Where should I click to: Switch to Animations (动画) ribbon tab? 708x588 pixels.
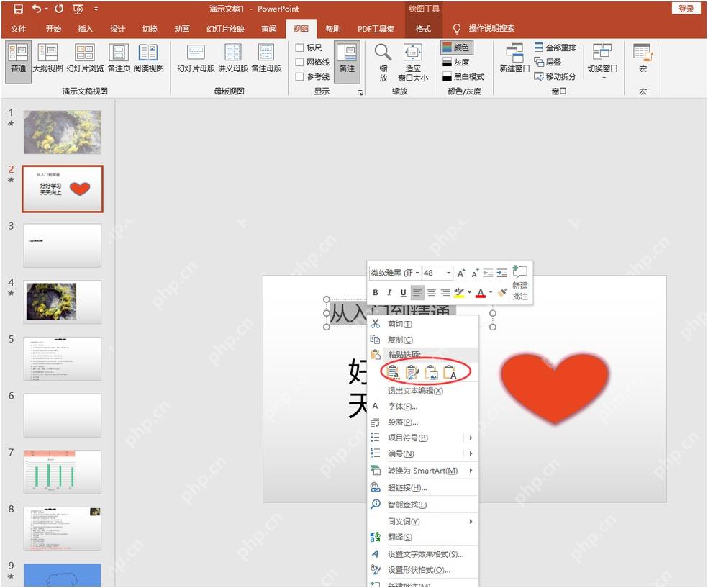click(x=182, y=29)
